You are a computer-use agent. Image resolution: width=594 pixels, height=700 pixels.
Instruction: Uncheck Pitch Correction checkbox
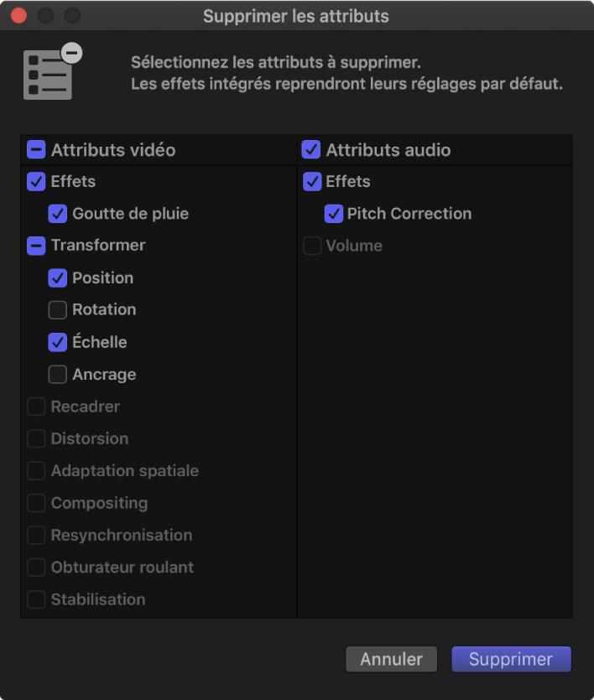[333, 214]
